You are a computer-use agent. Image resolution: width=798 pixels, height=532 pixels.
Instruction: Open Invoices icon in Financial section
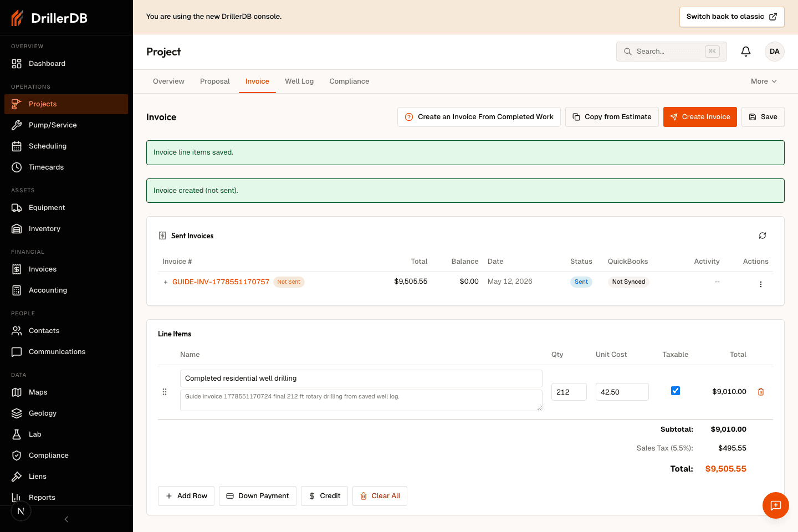pyautogui.click(x=17, y=269)
